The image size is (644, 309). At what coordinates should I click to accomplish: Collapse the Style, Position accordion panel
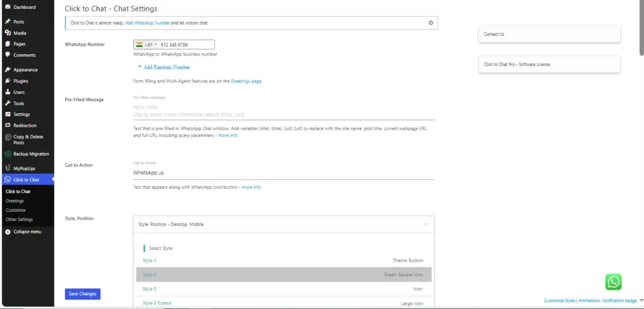coord(426,224)
